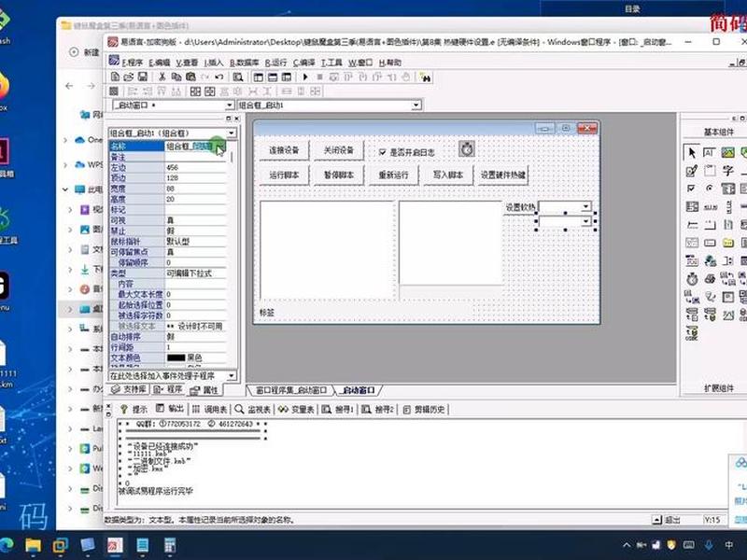Open the T.工具 menu
The image size is (747, 560).
(331, 63)
